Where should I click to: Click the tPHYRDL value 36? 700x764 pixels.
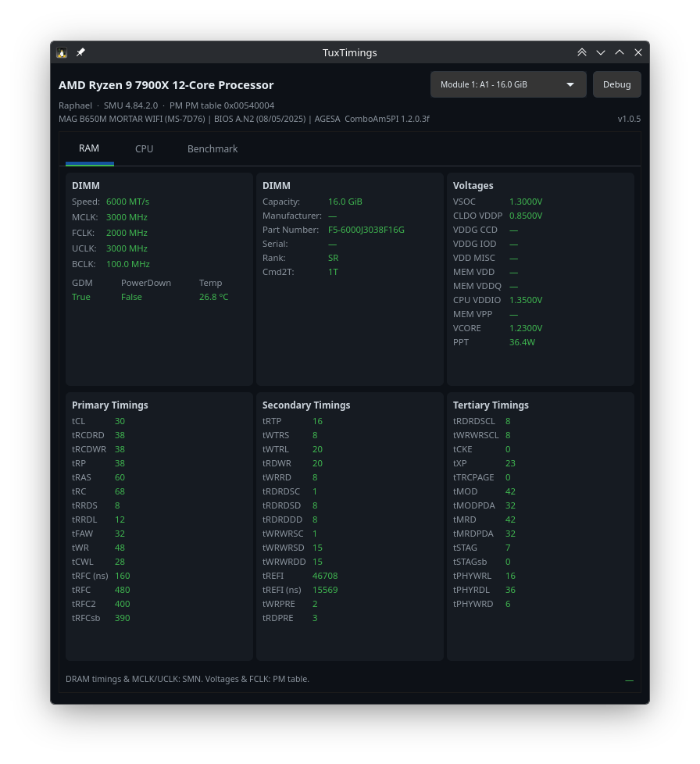(510, 590)
